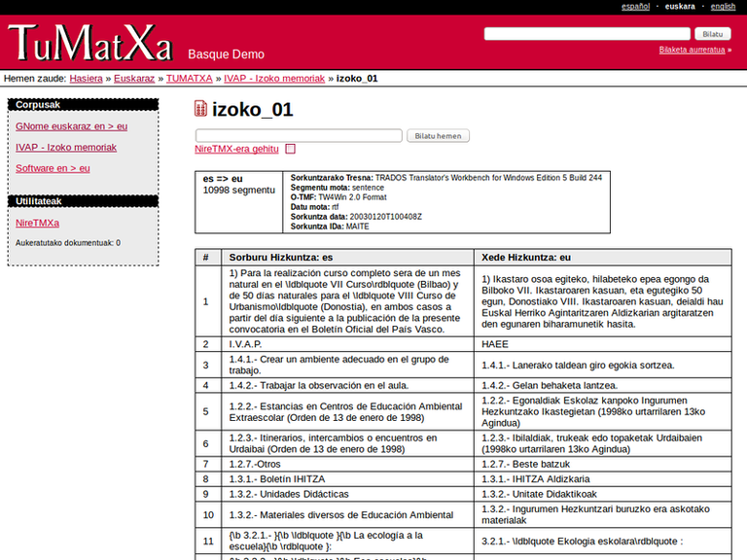Open the Bilaketa aurreratua advanced search
747x560 pixels.
click(x=692, y=50)
